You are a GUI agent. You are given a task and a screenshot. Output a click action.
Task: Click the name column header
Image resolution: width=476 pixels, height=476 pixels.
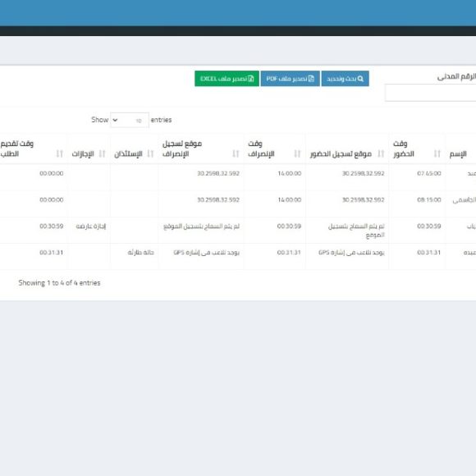coord(458,154)
